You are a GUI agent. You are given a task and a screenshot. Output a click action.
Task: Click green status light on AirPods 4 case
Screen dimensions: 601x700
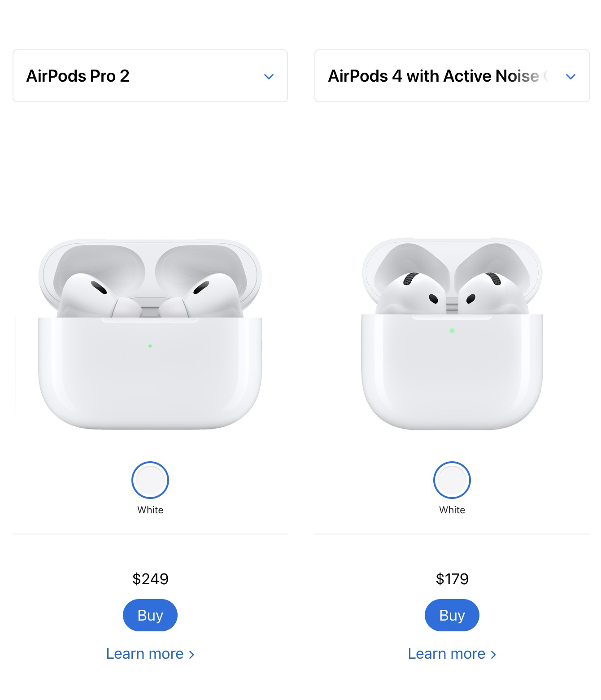452,330
